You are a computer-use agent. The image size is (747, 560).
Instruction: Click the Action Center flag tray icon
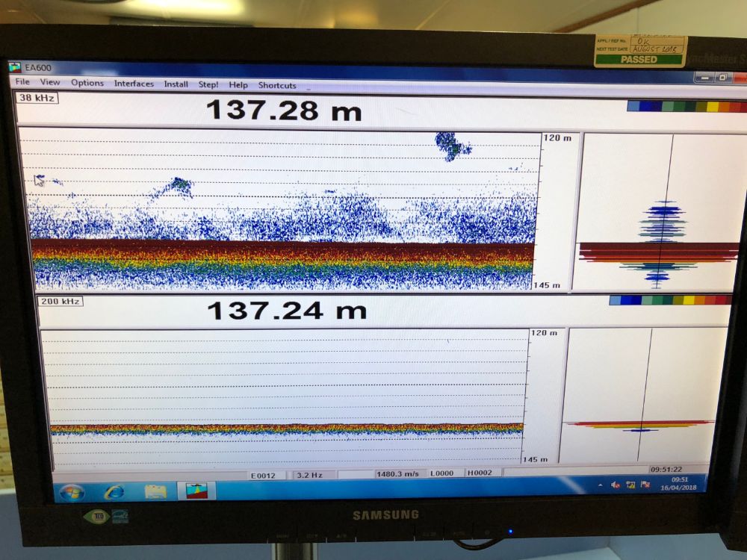pyautogui.click(x=645, y=484)
